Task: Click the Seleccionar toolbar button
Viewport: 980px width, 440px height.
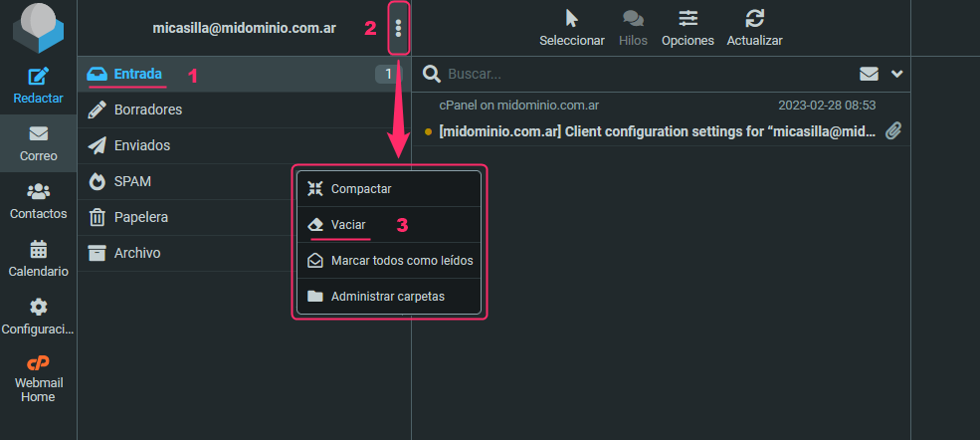Action: click(x=572, y=28)
